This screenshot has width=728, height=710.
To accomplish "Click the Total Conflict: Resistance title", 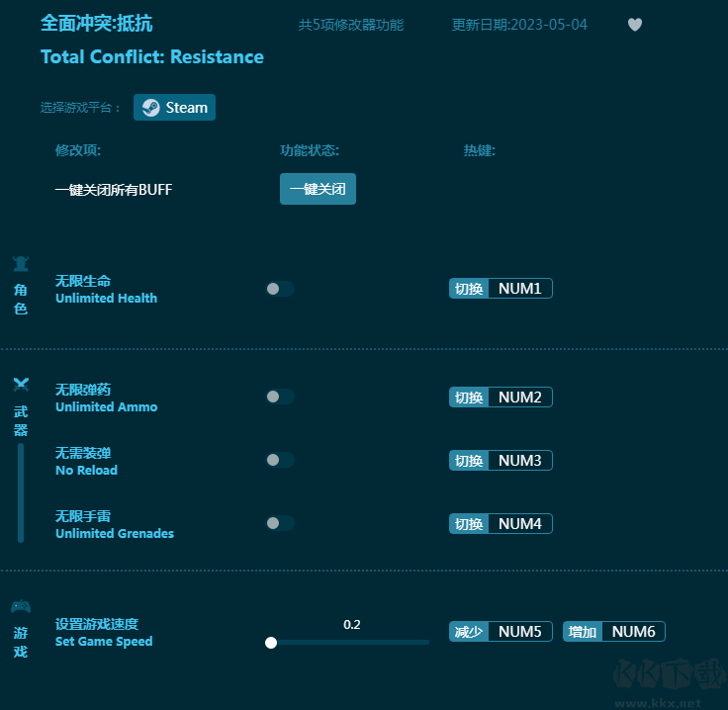I will click(152, 56).
